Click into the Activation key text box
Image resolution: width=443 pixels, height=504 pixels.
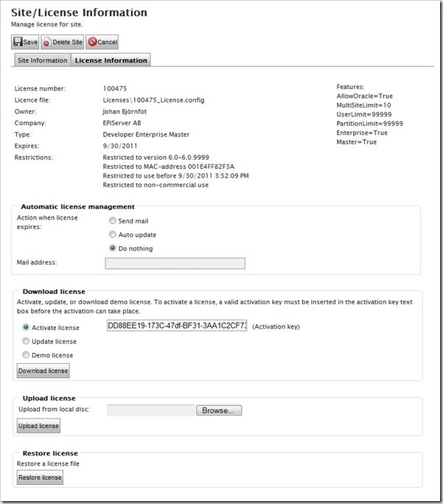pos(177,326)
